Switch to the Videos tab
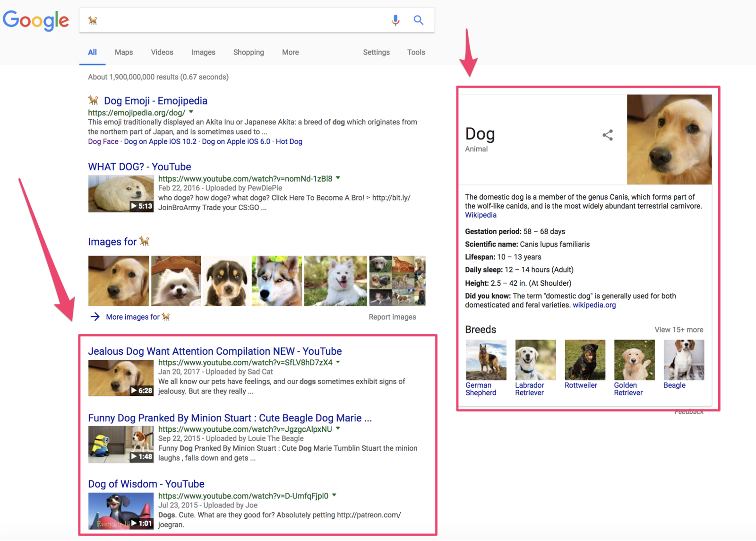756x541 pixels. (162, 52)
